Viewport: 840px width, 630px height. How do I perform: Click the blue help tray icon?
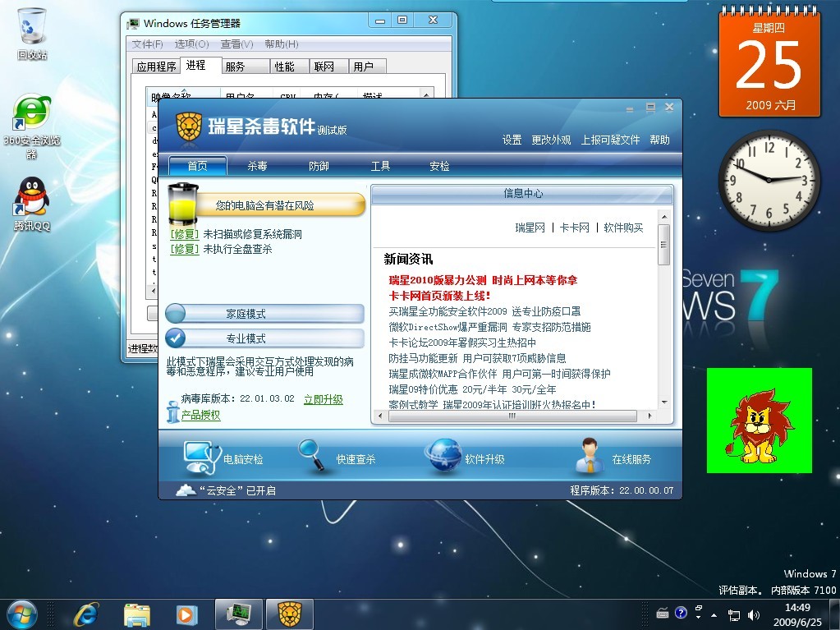click(x=681, y=613)
